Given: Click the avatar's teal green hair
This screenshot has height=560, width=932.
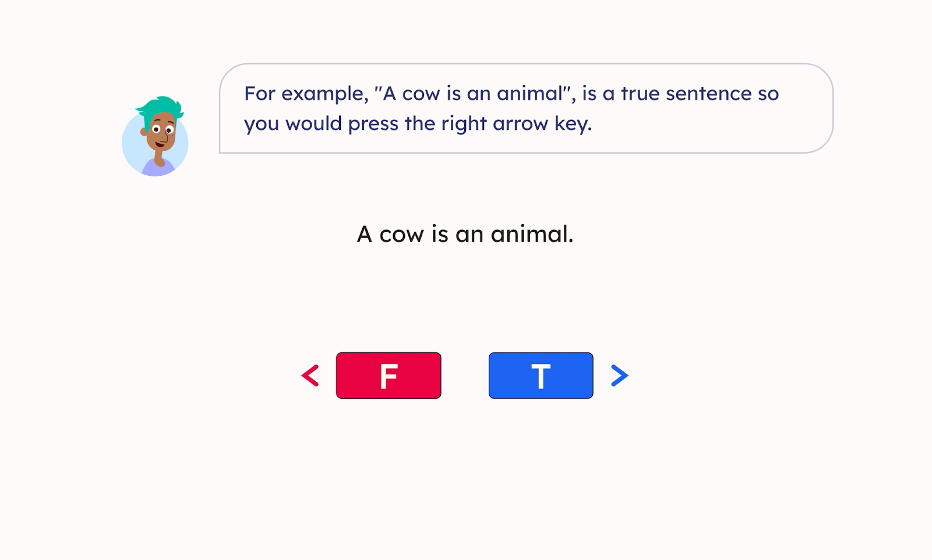Looking at the screenshot, I should [x=161, y=107].
